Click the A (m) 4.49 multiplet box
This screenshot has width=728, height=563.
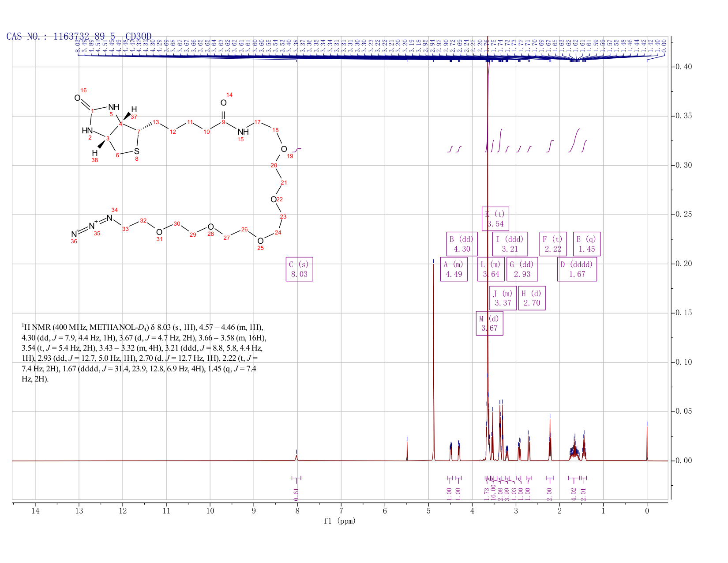tap(454, 269)
